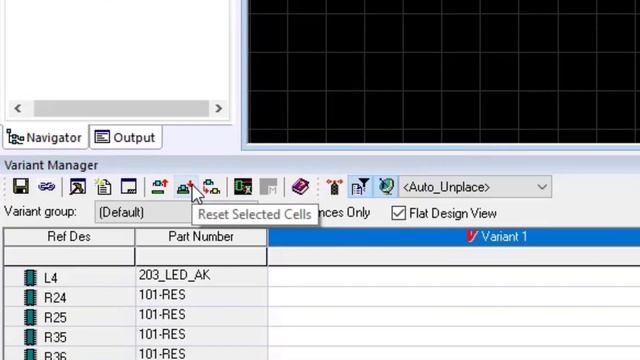This screenshot has width=640, height=360.
Task: Click the Save icon in Variant Manager toolbar
Action: [x=21, y=187]
